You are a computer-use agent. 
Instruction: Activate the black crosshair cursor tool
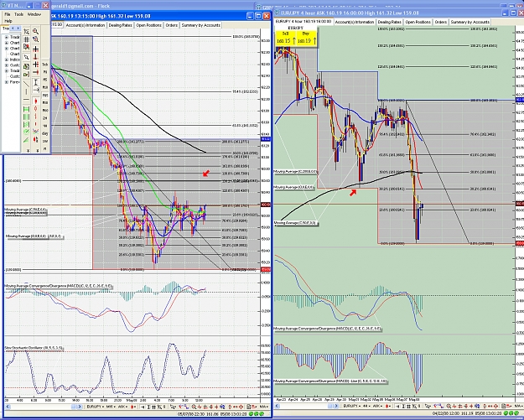(35, 49)
